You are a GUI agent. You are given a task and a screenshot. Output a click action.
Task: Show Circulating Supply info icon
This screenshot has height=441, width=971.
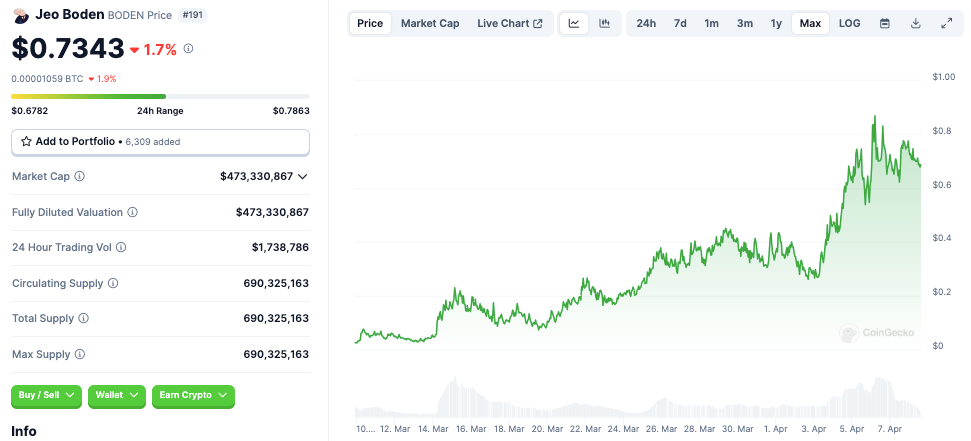[x=113, y=283]
